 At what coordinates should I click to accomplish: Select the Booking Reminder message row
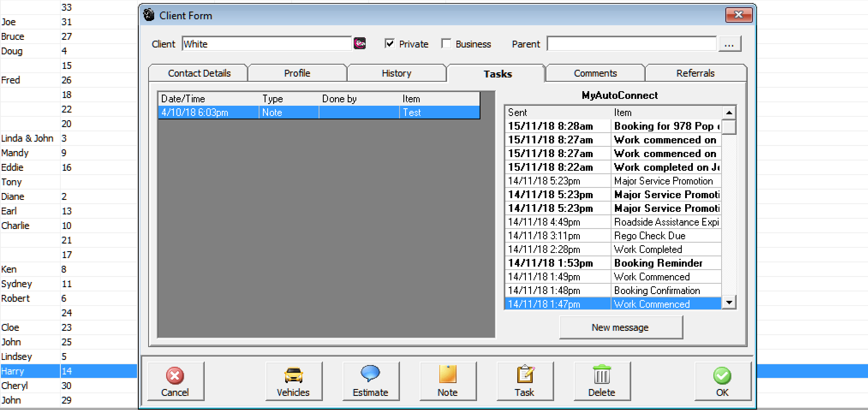coord(613,263)
